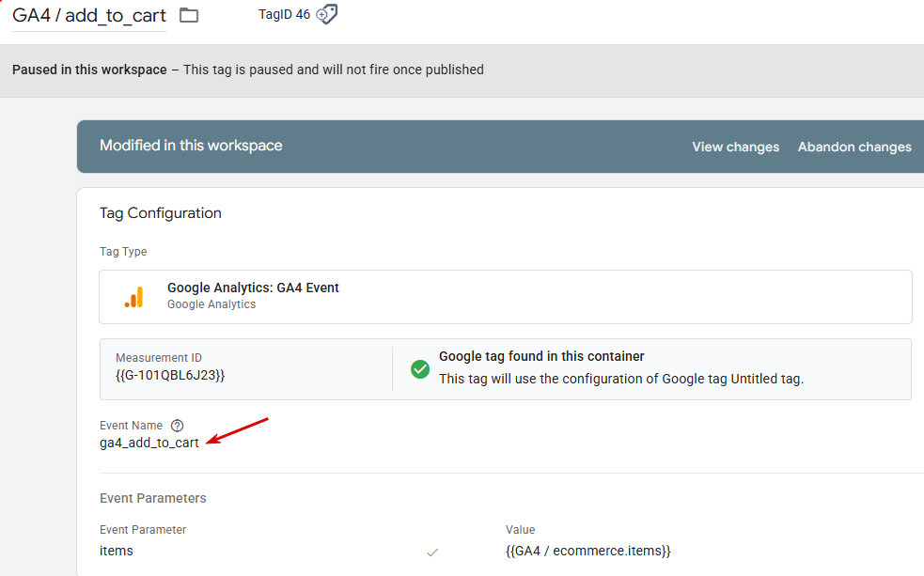924x576 pixels.
Task: Click the event name ga4_add_to_cart
Action: [x=149, y=443]
